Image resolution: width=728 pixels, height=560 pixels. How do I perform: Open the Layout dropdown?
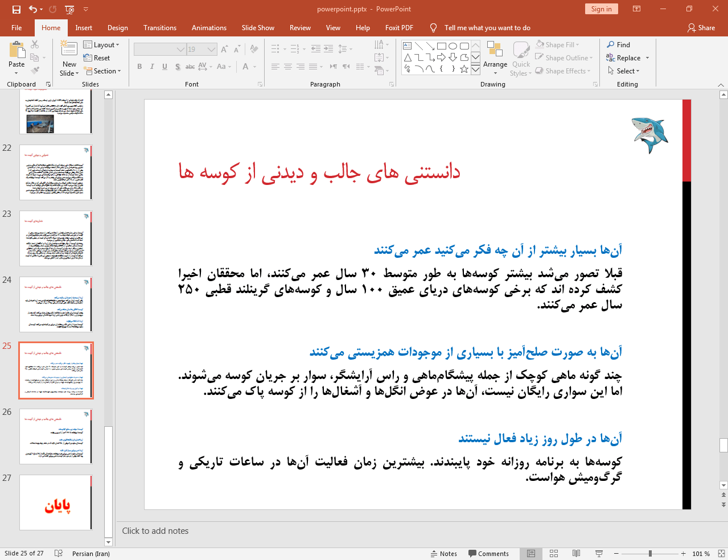pos(101,44)
